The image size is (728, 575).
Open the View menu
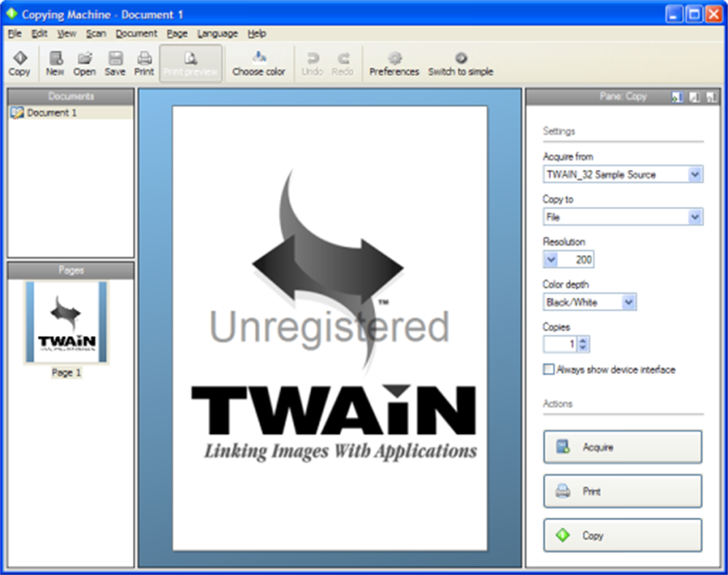click(x=67, y=34)
